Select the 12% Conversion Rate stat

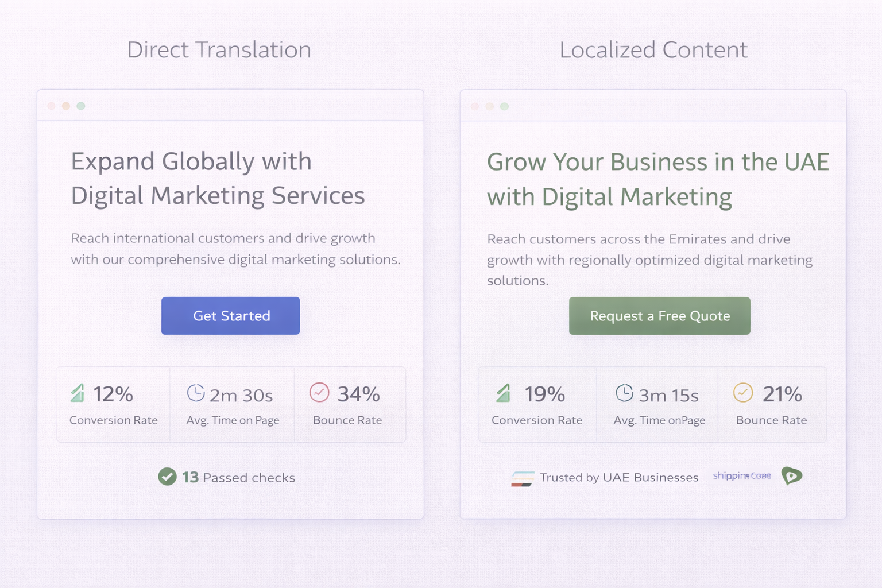pos(113,405)
